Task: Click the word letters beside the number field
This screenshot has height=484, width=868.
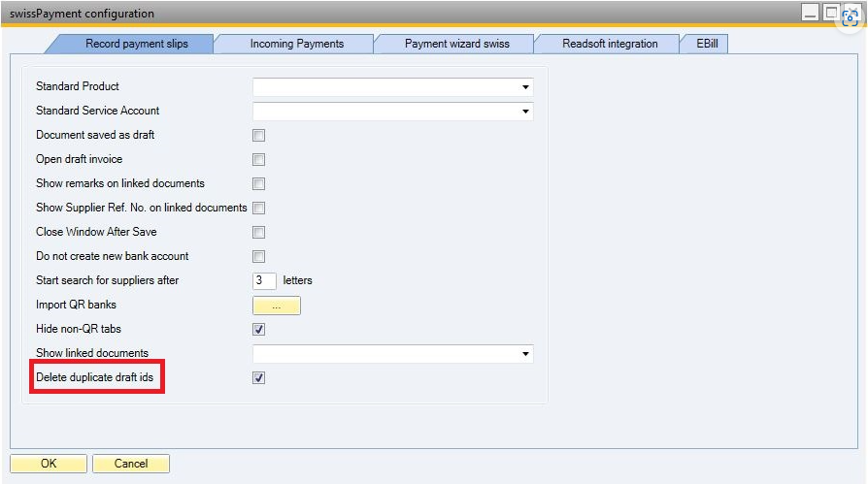Action: [x=297, y=280]
